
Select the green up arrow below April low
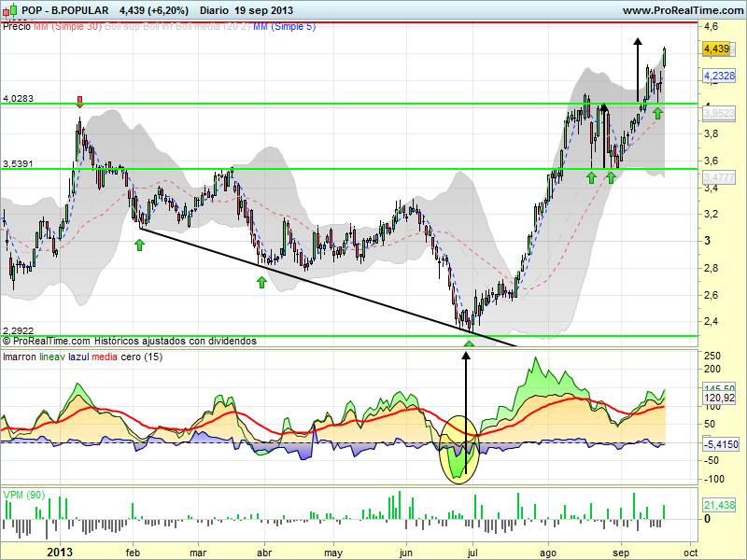coord(261,283)
